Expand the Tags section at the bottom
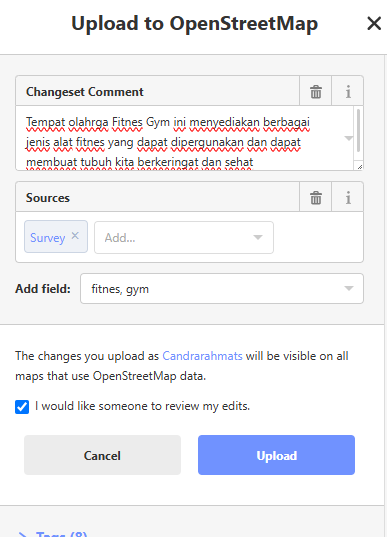 coord(53,534)
